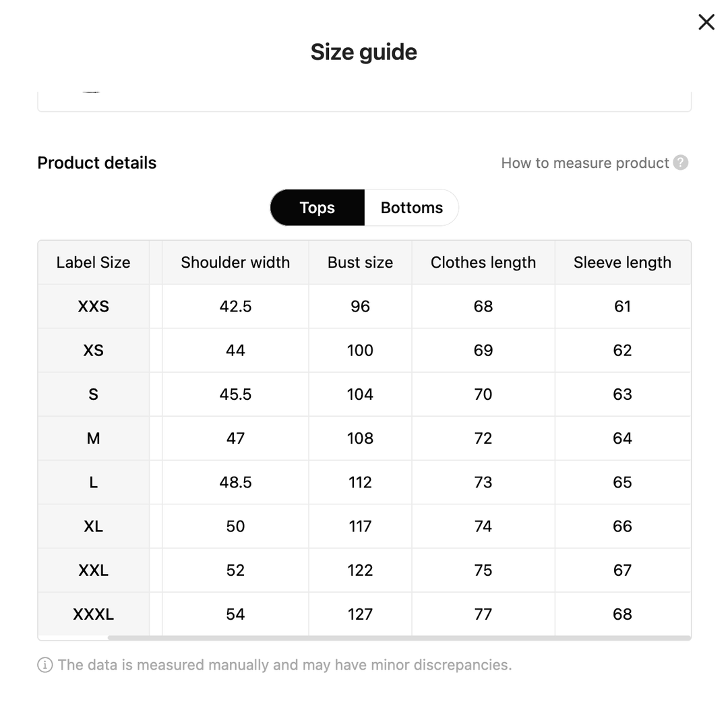Viewport: 728px width, 706px height.
Task: Click the Shoulder width column header
Action: point(235,262)
